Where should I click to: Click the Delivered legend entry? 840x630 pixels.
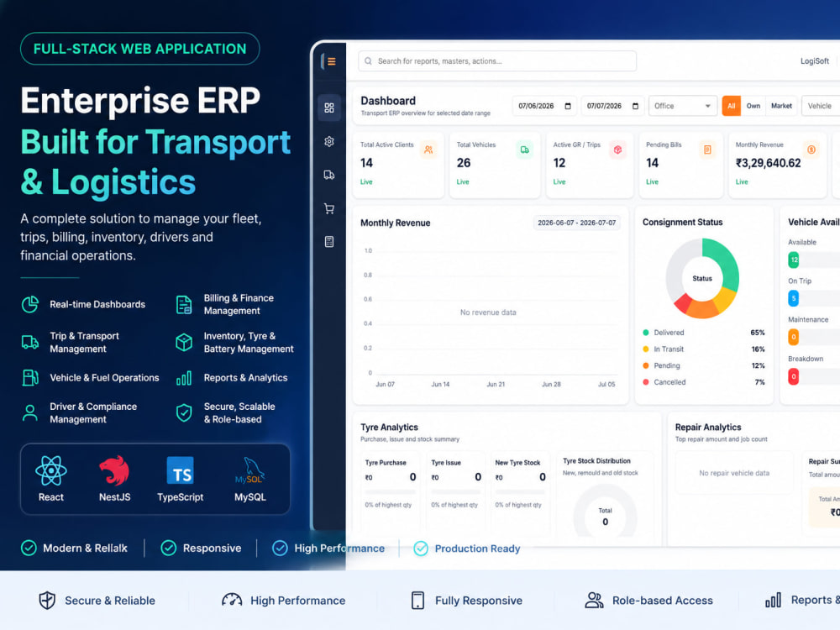click(x=703, y=333)
